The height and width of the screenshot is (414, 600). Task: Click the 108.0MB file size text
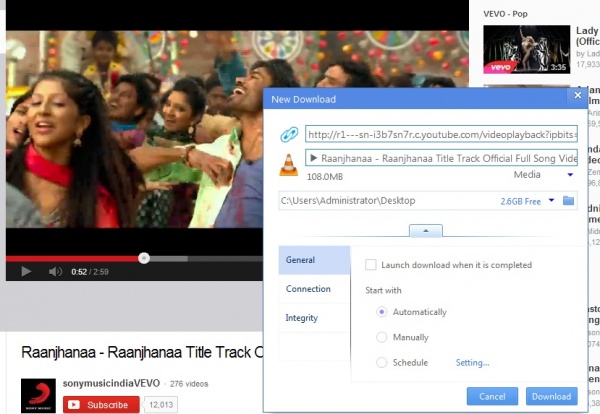[325, 177]
